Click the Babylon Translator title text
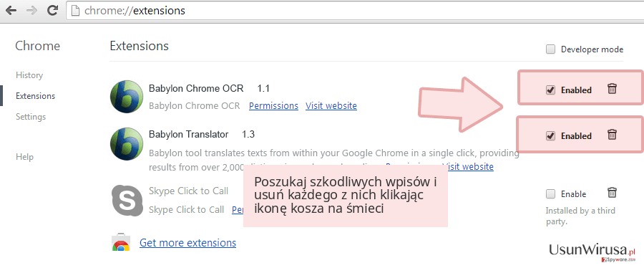This screenshot has width=644, height=268. coord(188,135)
